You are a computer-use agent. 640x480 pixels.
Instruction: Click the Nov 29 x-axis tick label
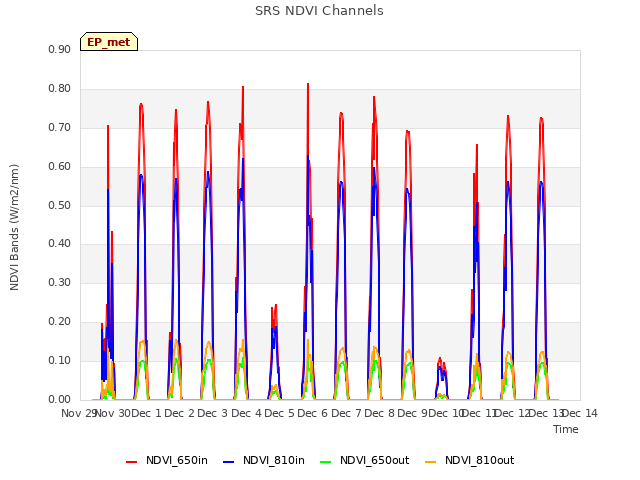78,413
